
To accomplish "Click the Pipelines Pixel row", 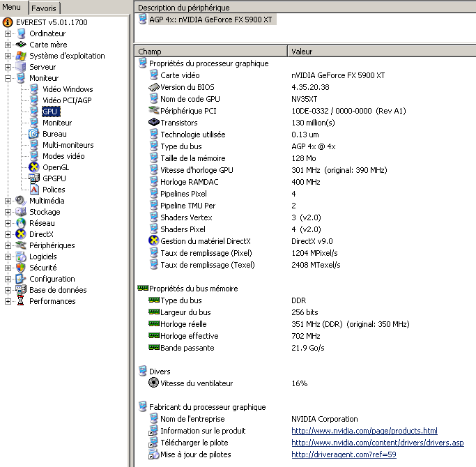I will pyautogui.click(x=307, y=194).
